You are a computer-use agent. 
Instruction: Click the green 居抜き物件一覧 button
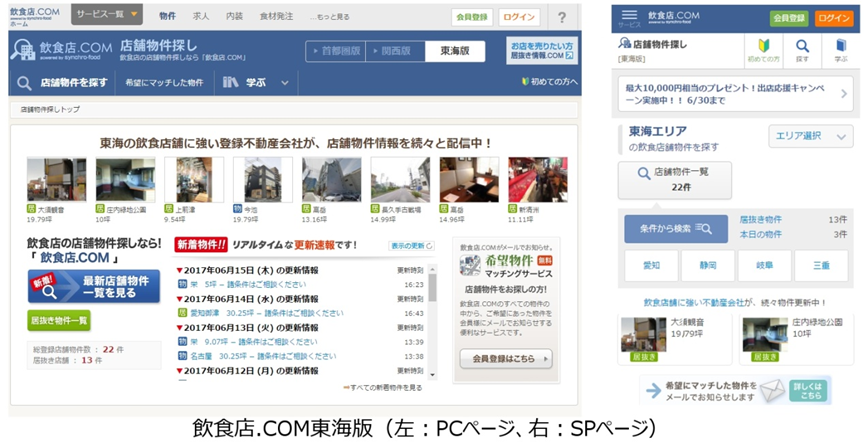(x=59, y=320)
